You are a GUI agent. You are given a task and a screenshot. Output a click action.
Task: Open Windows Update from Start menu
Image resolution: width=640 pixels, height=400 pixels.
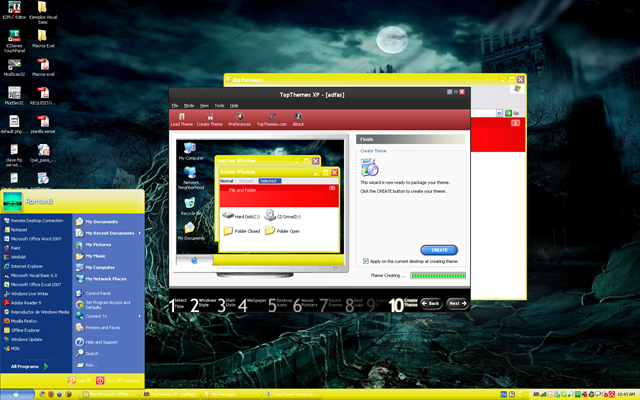pos(23,339)
